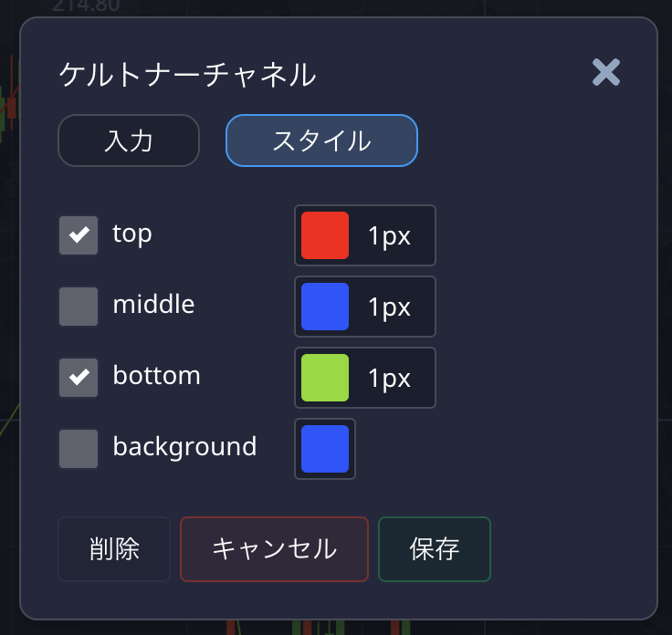Image resolution: width=672 pixels, height=635 pixels.
Task: Open the background color swatch
Action: click(325, 449)
